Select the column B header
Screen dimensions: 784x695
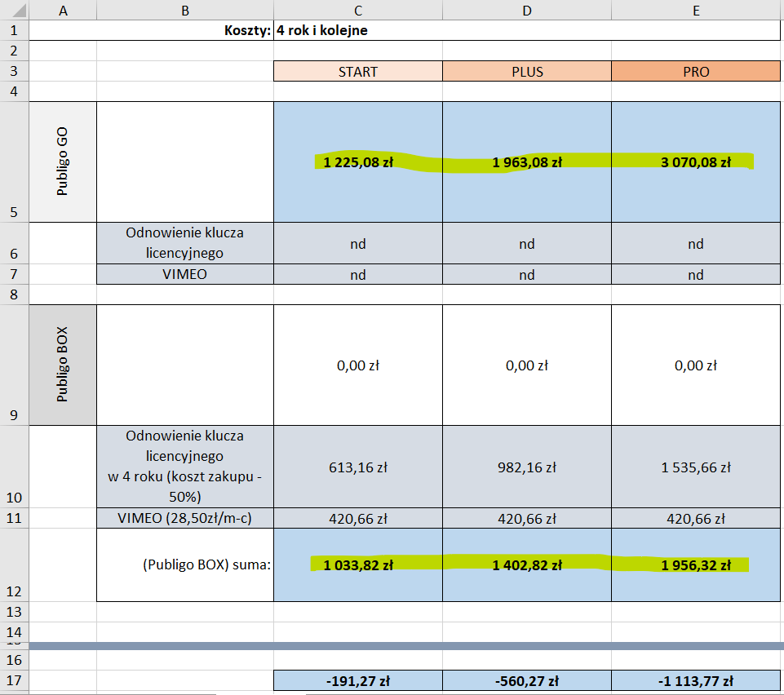185,10
